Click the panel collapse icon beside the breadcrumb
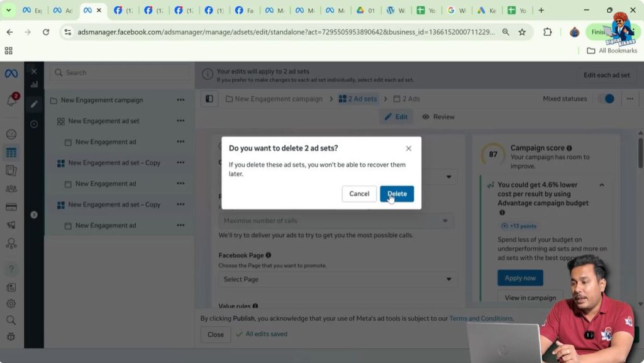 click(x=209, y=99)
